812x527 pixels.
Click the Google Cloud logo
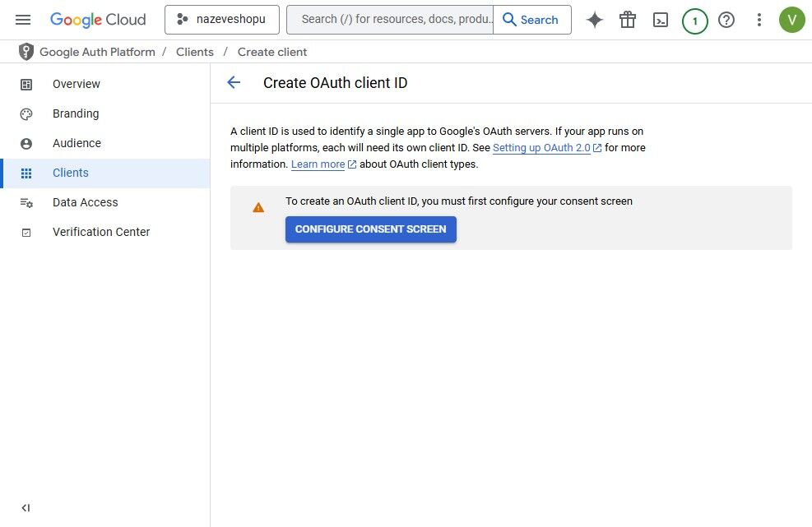click(x=98, y=20)
